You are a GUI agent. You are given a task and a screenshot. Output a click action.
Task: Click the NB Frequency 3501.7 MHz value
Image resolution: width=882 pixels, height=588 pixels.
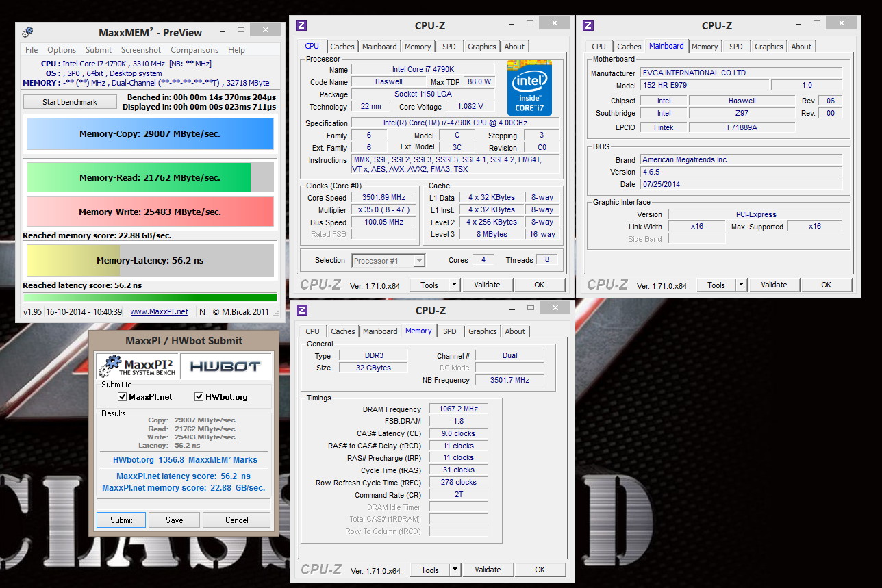[x=509, y=380]
